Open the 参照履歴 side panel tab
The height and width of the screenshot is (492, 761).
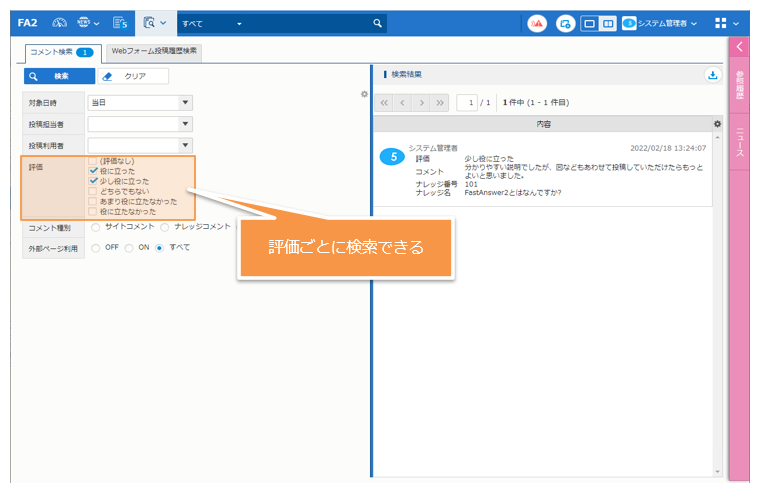point(740,83)
